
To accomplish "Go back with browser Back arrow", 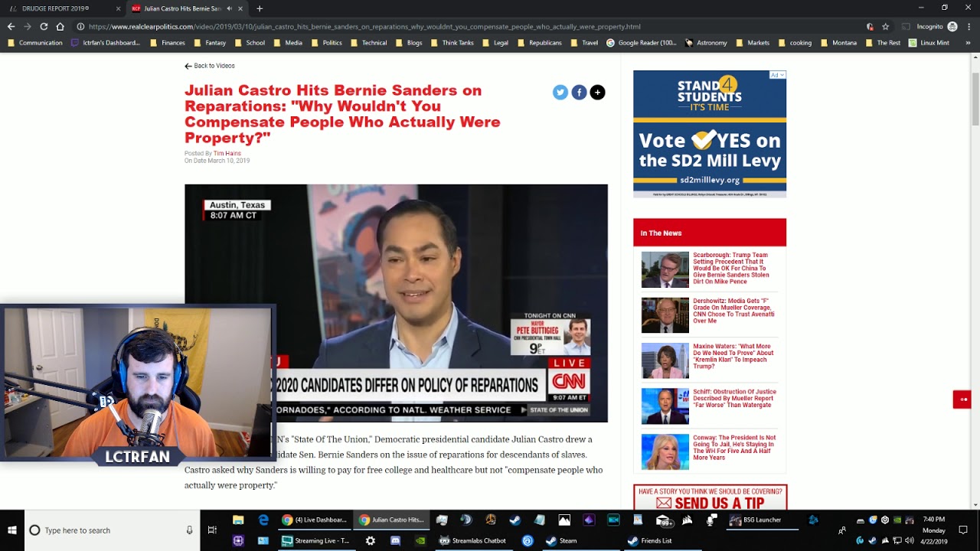I will point(11,27).
